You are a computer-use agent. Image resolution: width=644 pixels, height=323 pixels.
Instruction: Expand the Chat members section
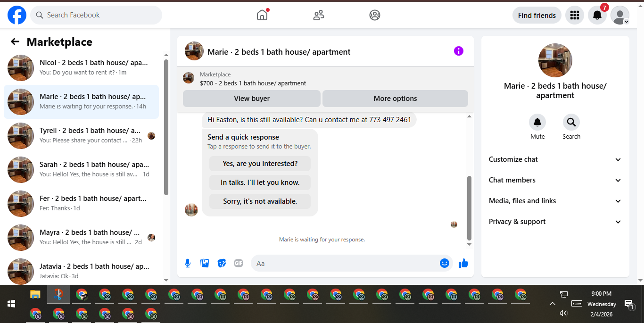point(555,180)
